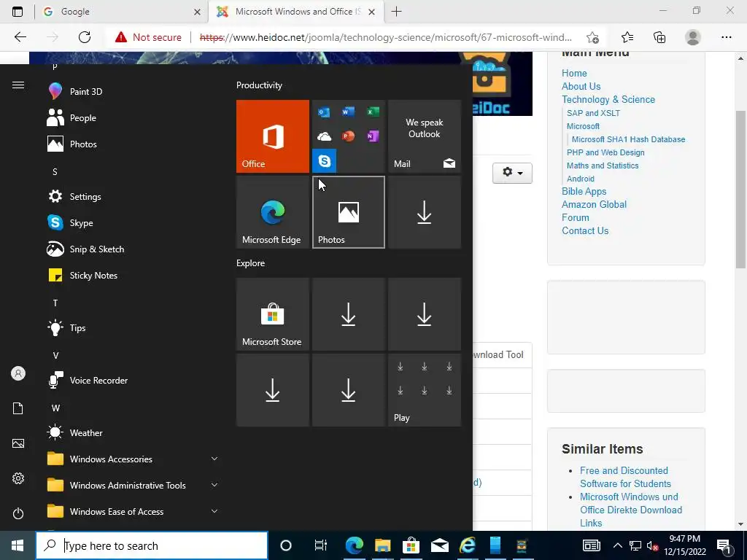Open Internet Explorer on the taskbar
The width and height of the screenshot is (747, 560).
(x=468, y=545)
